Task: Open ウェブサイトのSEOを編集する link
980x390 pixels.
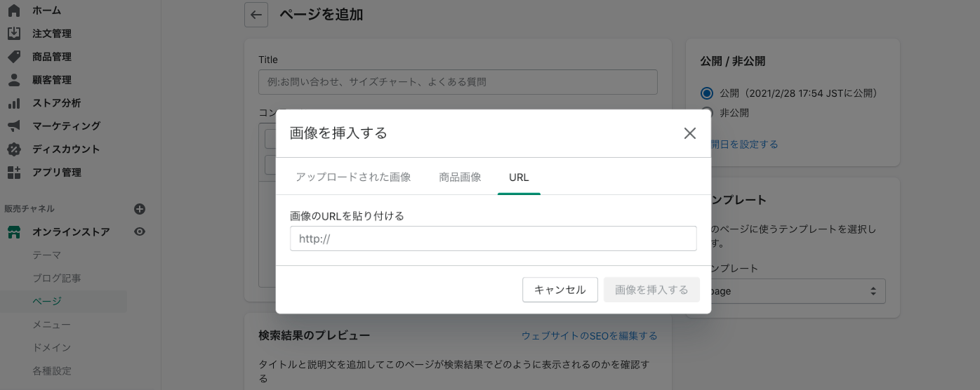Action: [x=589, y=336]
